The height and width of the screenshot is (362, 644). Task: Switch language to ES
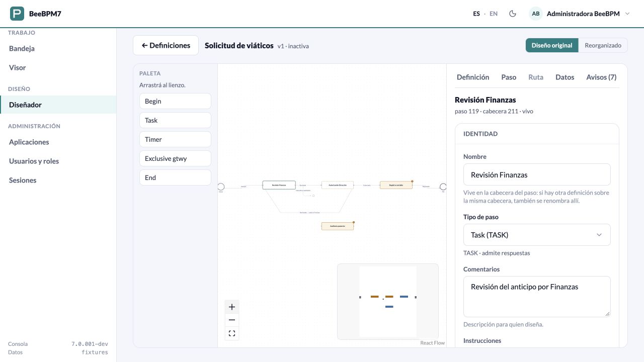(x=476, y=14)
